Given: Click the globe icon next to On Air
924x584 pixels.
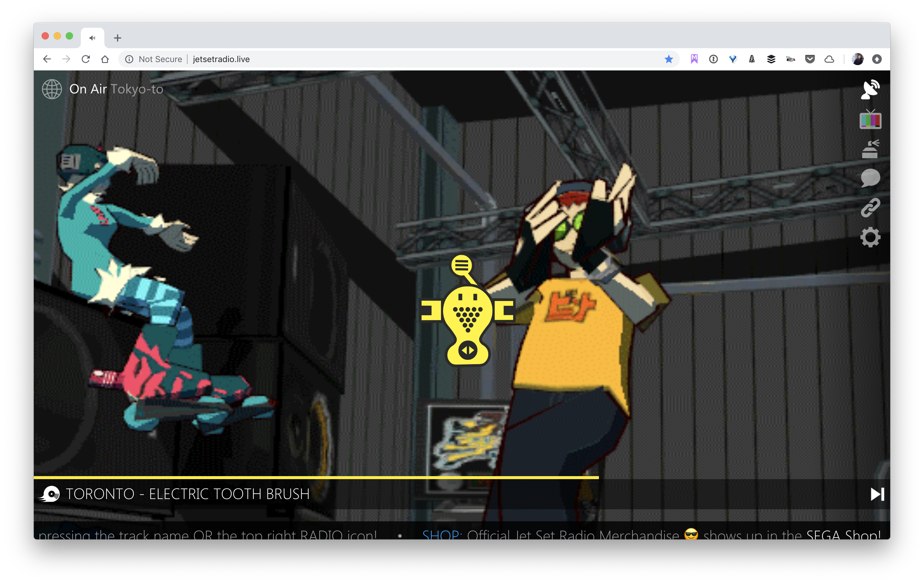Looking at the screenshot, I should [52, 89].
